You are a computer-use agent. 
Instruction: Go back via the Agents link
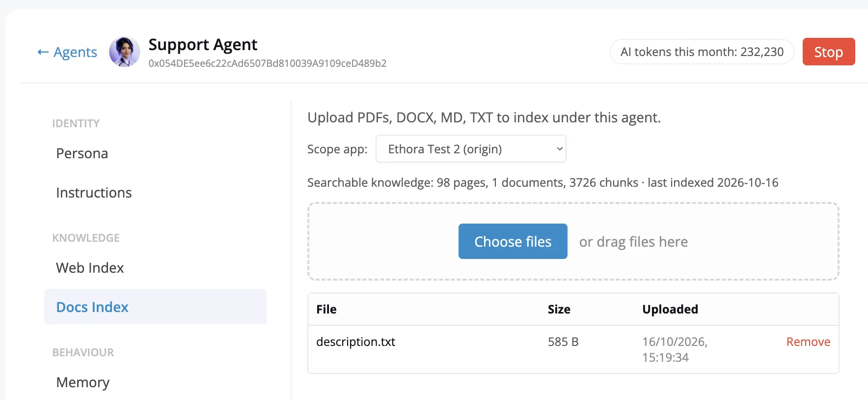(x=67, y=52)
